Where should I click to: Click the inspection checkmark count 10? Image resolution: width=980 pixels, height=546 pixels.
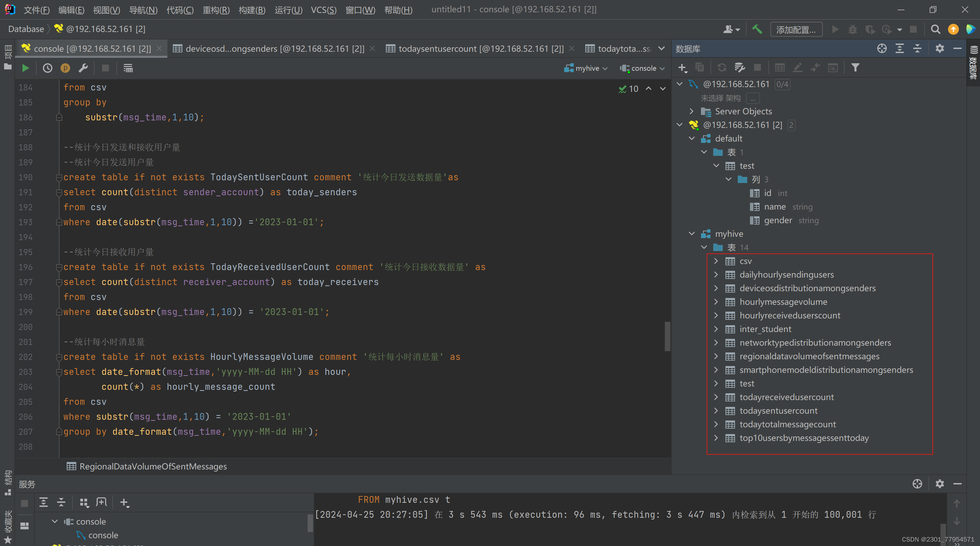tap(628, 89)
